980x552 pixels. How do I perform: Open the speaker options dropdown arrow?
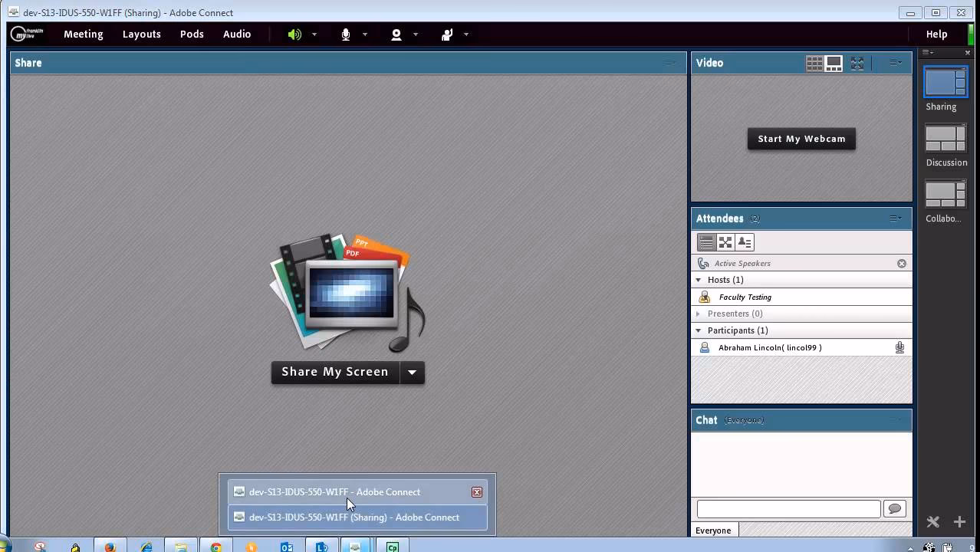314,34
